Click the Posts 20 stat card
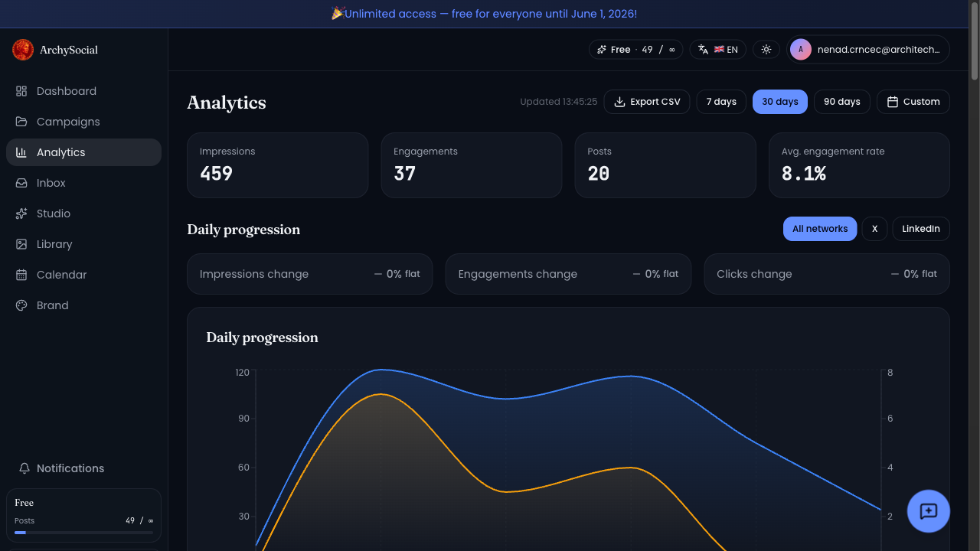Viewport: 980px width, 551px height. pyautogui.click(x=665, y=165)
